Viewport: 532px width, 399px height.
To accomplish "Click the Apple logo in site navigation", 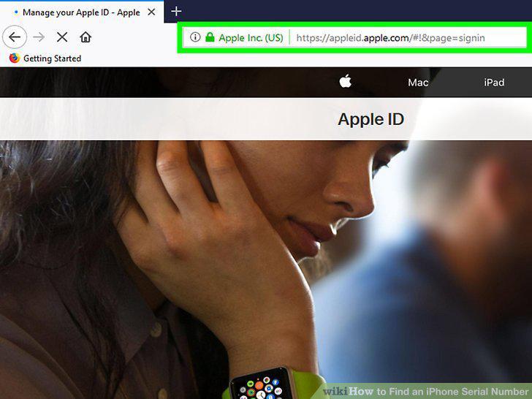I will (x=346, y=81).
